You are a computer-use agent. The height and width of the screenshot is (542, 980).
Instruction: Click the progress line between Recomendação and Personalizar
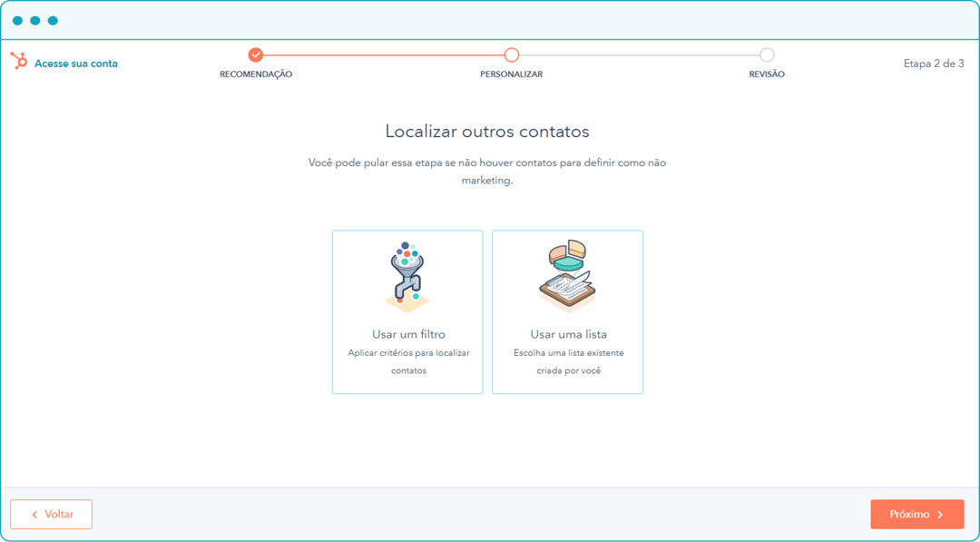click(x=383, y=55)
